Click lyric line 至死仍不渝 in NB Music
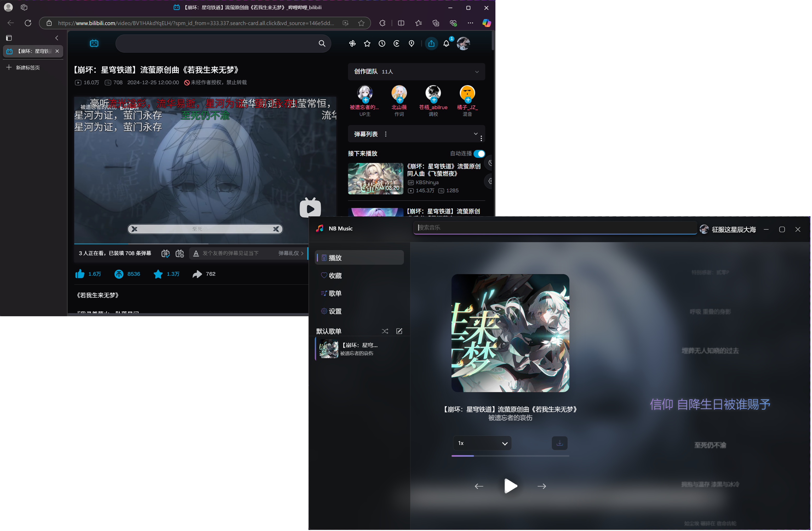This screenshot has height=531, width=812. click(x=710, y=446)
